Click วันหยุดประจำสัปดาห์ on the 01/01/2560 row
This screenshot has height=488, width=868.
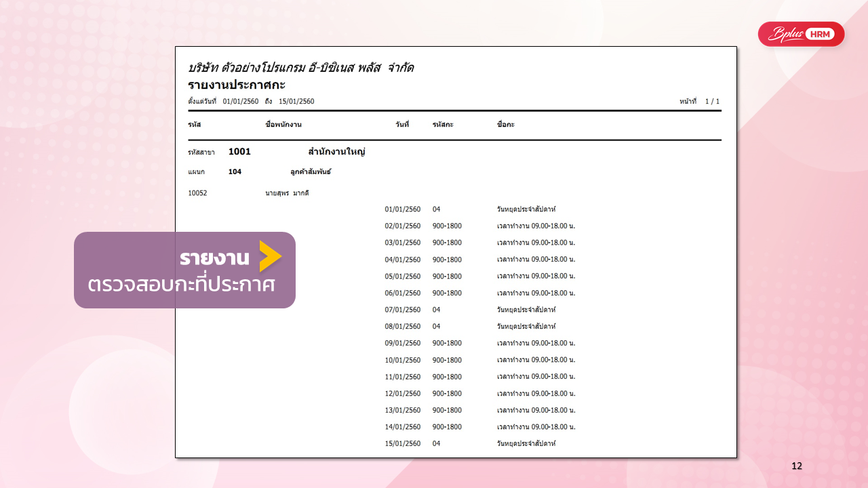[x=526, y=209]
